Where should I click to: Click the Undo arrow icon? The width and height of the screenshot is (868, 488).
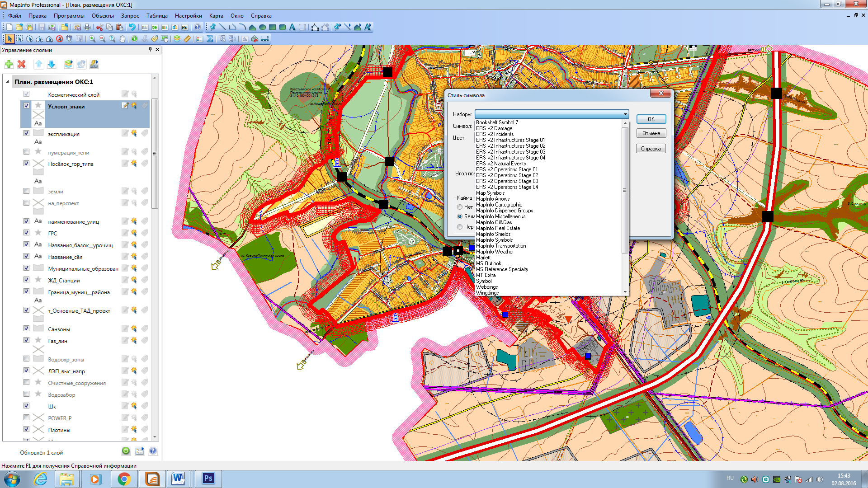coord(132,27)
